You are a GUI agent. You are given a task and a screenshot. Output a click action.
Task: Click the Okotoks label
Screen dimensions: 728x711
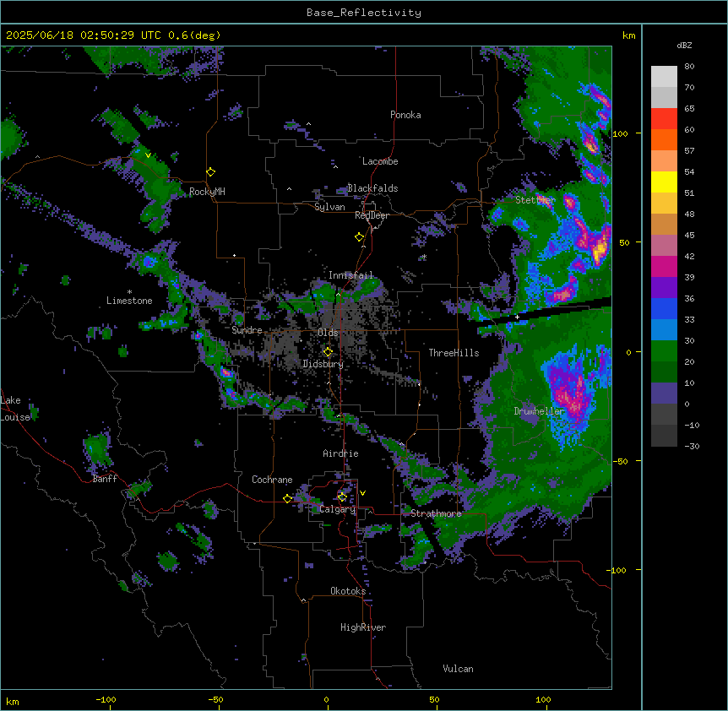click(x=348, y=591)
